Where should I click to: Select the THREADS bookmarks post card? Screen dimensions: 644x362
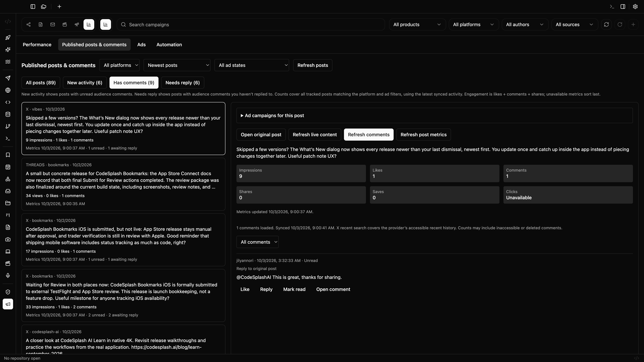123,184
